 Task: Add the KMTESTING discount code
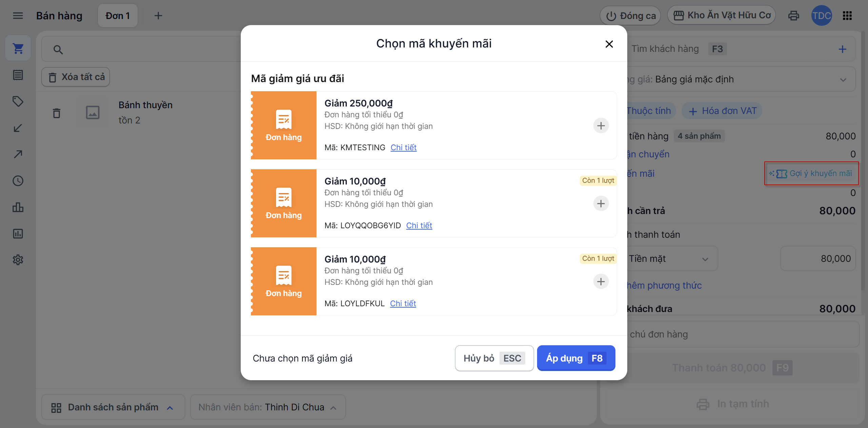[x=601, y=126]
